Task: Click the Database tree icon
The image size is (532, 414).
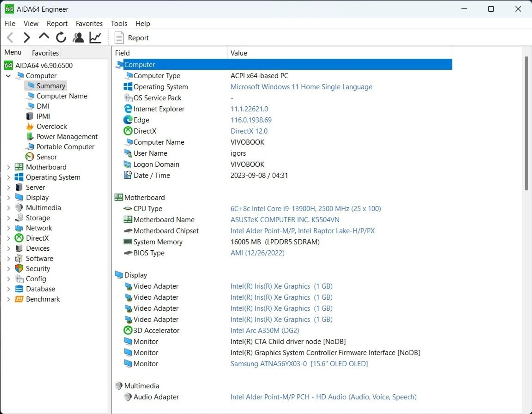Action: click(19, 289)
